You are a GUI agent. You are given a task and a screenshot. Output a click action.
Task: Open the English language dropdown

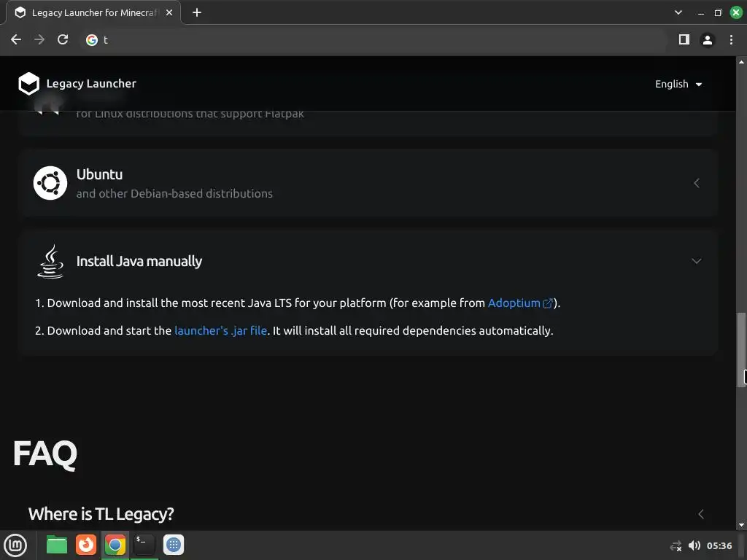tap(678, 85)
